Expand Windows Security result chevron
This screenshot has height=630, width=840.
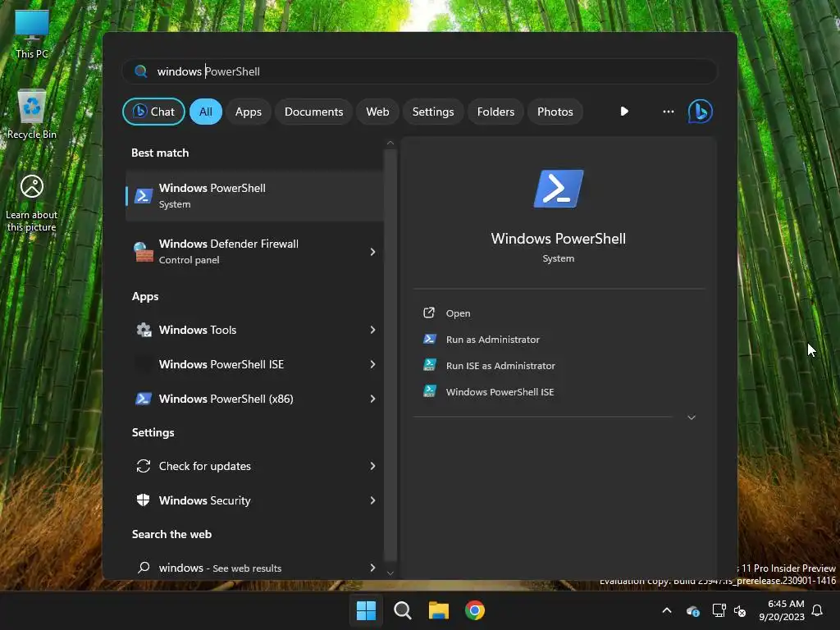tap(373, 500)
